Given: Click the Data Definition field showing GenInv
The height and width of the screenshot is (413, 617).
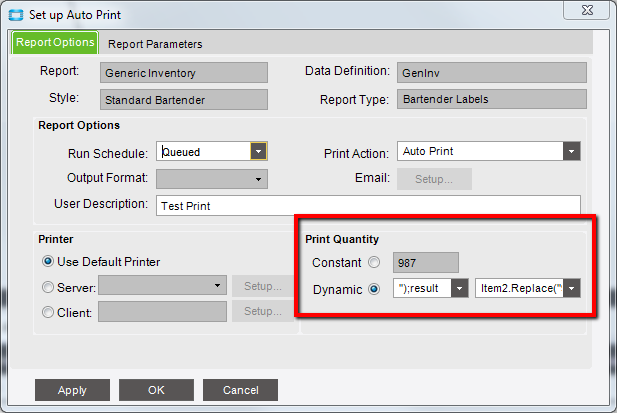Looking at the screenshot, I should (491, 73).
